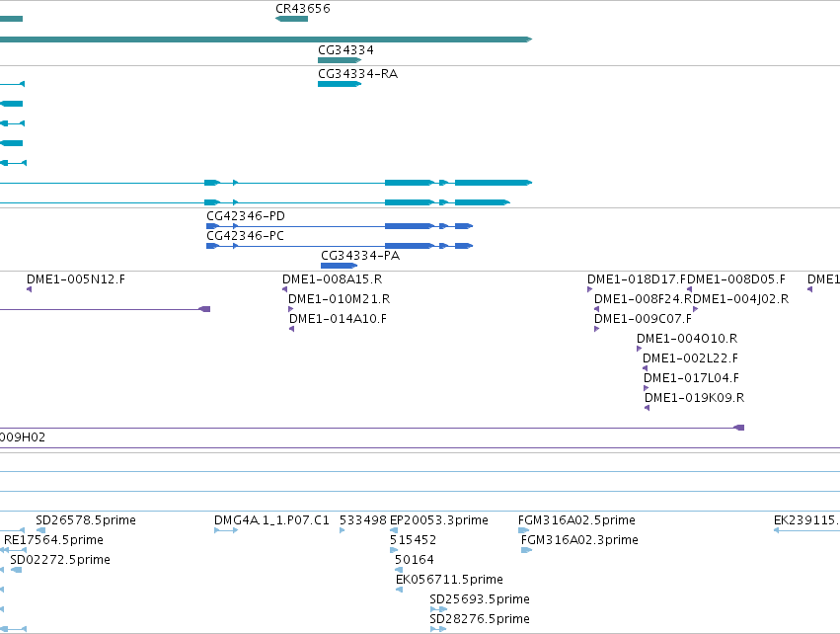Click the DME1-008D05.F label
This screenshot has height=634, width=840.
tap(736, 279)
